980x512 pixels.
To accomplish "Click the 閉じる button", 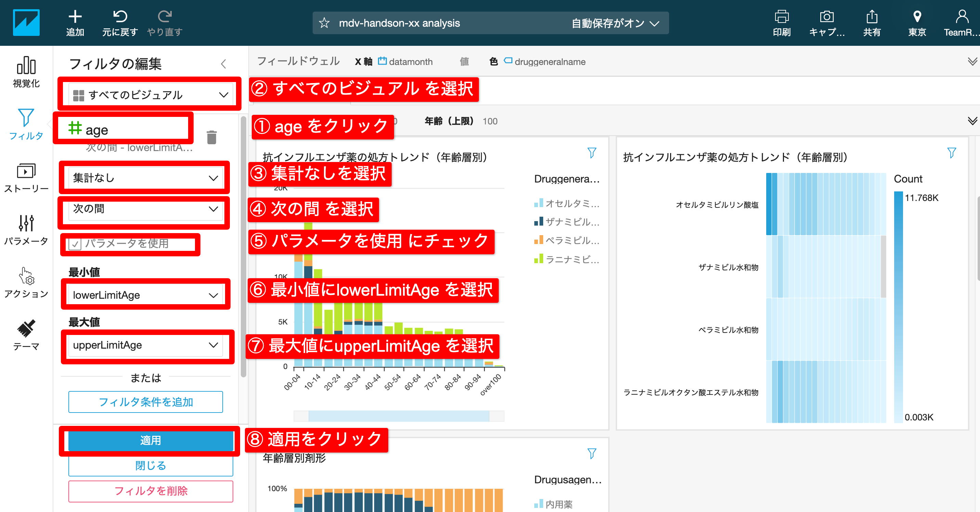I will click(151, 466).
